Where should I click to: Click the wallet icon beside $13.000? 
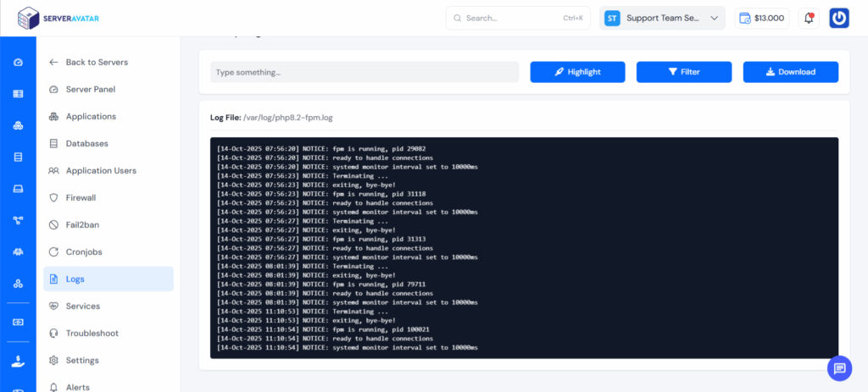click(745, 19)
